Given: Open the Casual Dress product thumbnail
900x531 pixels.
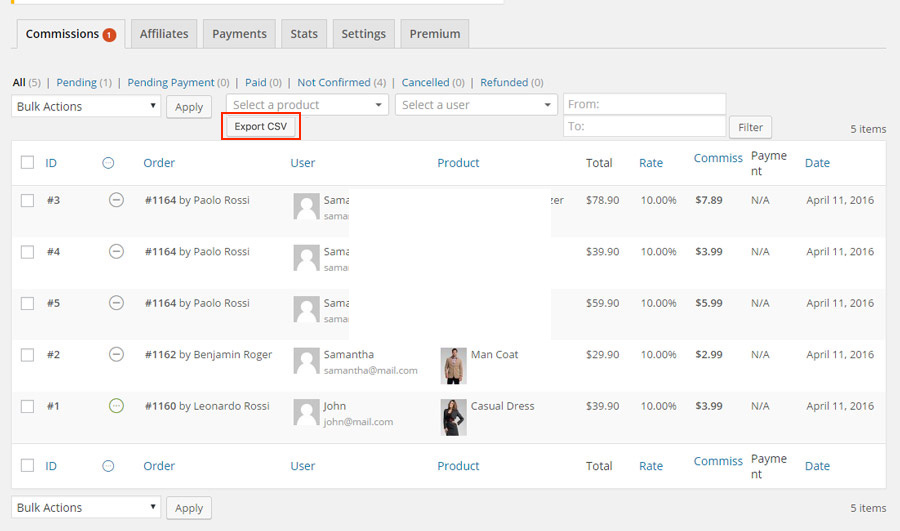Looking at the screenshot, I should pyautogui.click(x=453, y=417).
